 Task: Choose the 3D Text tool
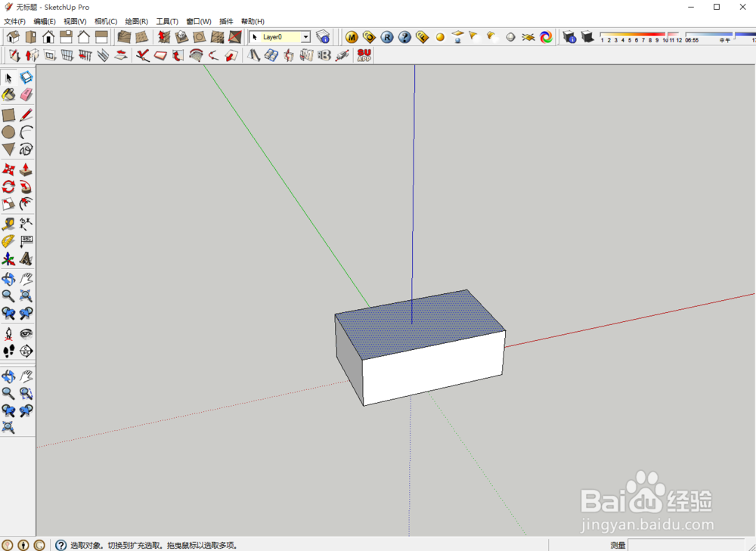(x=26, y=258)
